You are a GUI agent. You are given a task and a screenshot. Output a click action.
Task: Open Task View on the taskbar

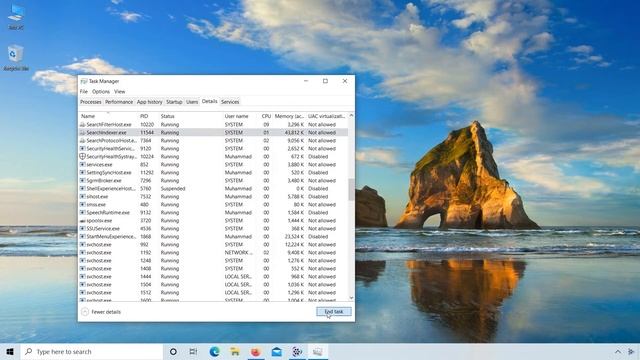pos(193,351)
